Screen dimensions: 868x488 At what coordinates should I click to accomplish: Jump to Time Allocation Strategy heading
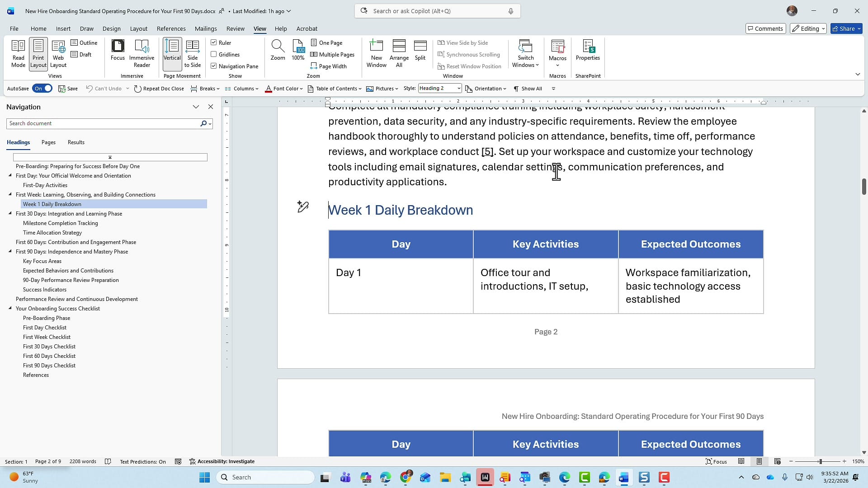[52, 233]
